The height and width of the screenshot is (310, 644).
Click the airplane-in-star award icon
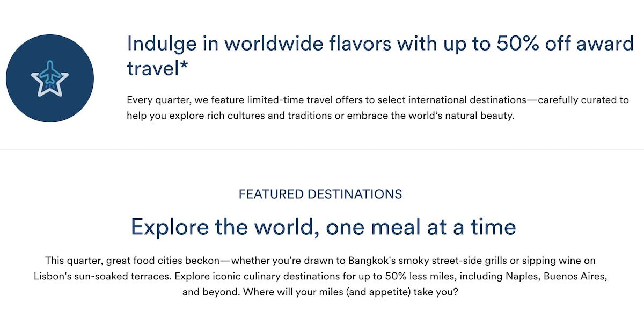click(x=49, y=78)
